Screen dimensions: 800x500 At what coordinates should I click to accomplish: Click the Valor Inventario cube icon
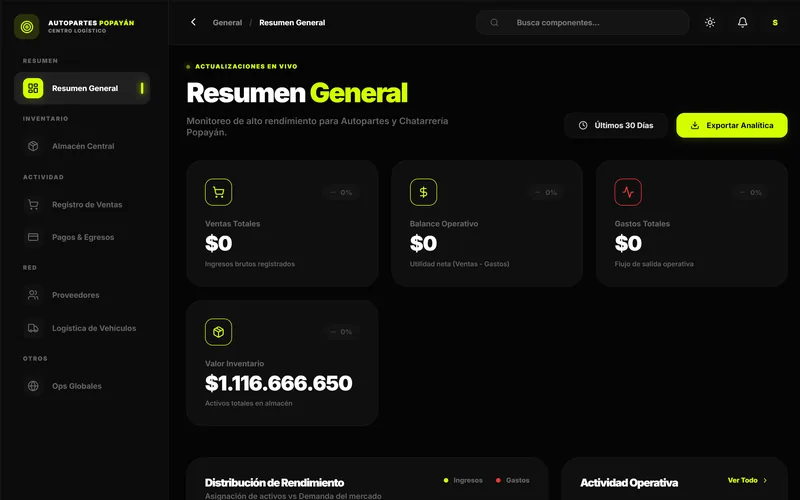point(218,332)
